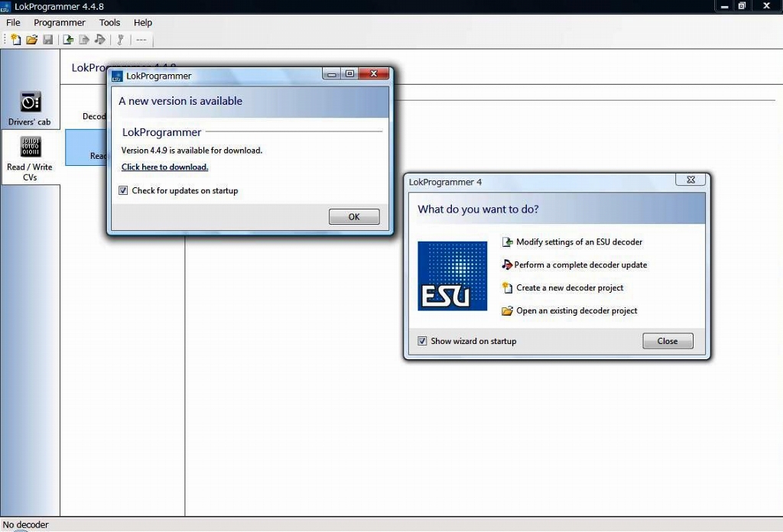Select the Read / Write CVs sidebar item
Image resolution: width=783 pixels, height=532 pixels.
(30, 158)
